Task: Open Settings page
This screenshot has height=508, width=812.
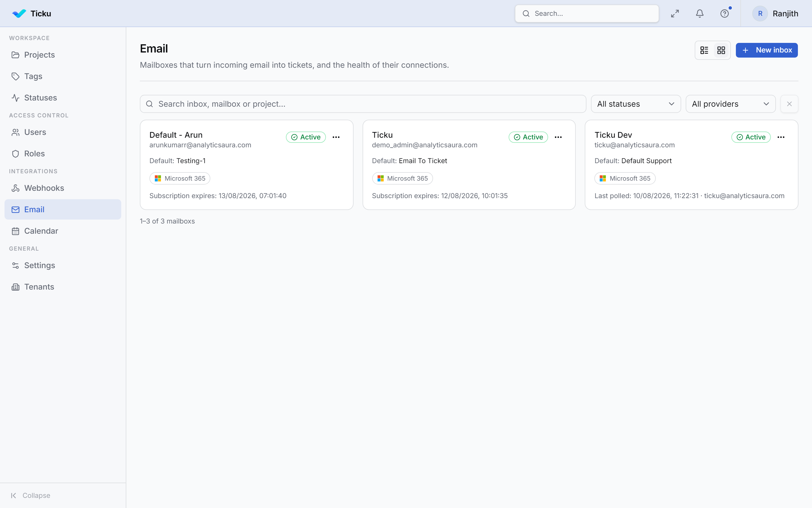Action: (x=63, y=265)
